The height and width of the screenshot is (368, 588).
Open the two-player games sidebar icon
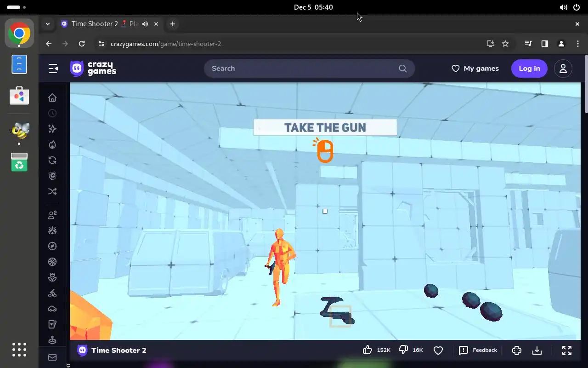52,215
